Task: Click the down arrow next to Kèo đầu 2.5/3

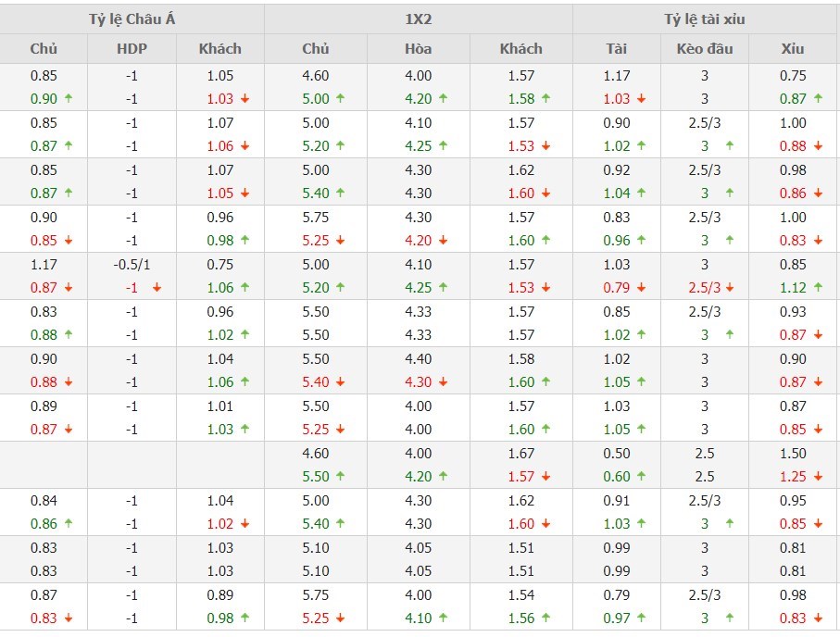Action: (731, 288)
